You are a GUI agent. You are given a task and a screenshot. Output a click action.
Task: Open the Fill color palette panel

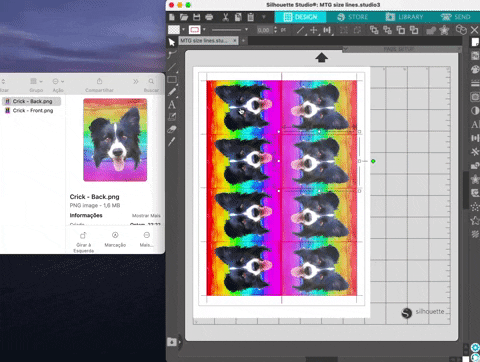(x=475, y=69)
